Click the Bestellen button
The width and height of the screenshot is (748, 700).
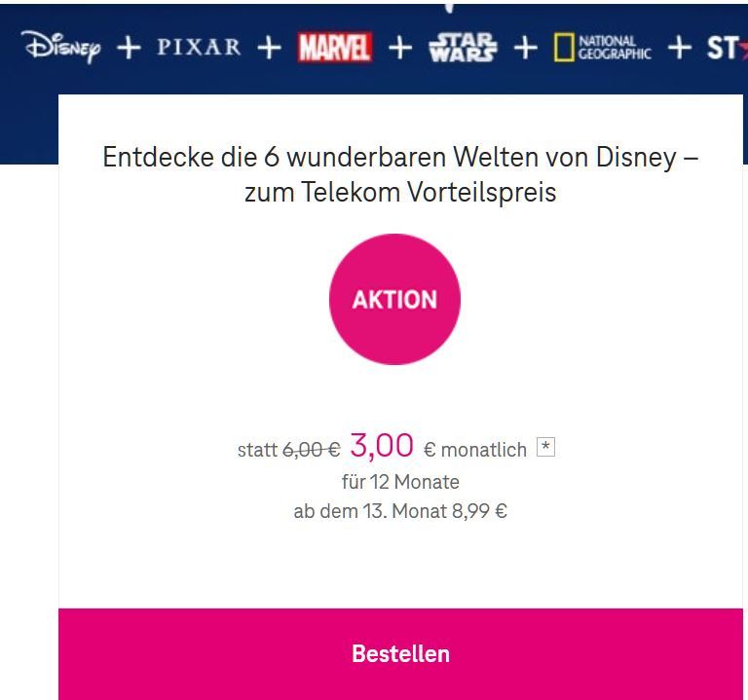pyautogui.click(x=400, y=653)
